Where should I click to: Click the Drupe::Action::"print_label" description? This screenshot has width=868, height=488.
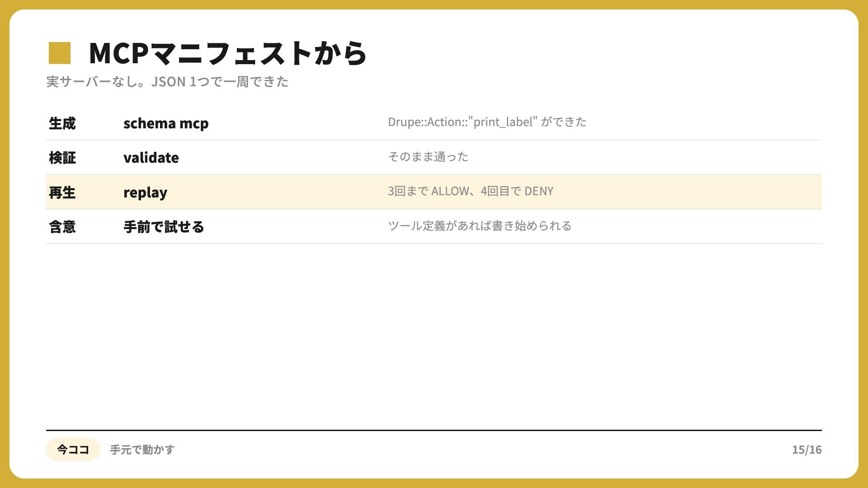(x=487, y=122)
